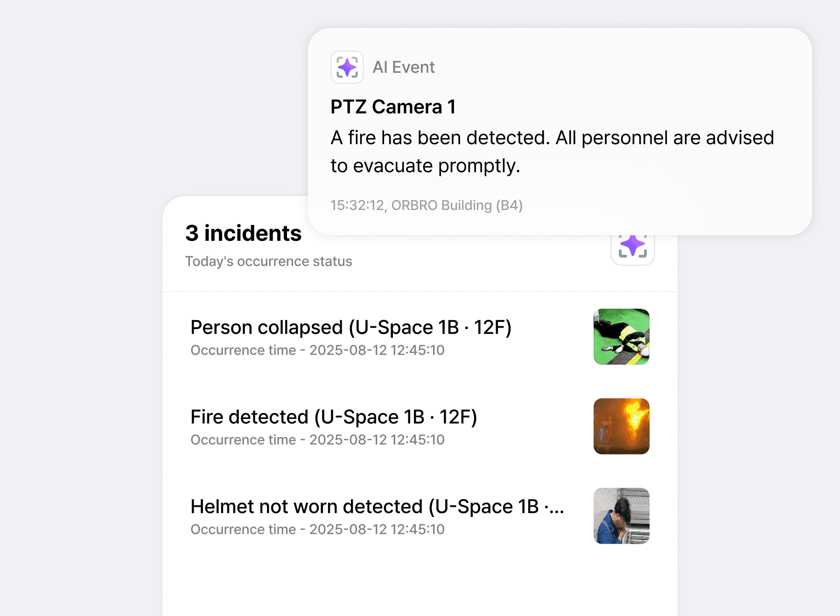Click the PTZ Camera 1 notification title

coord(393,107)
